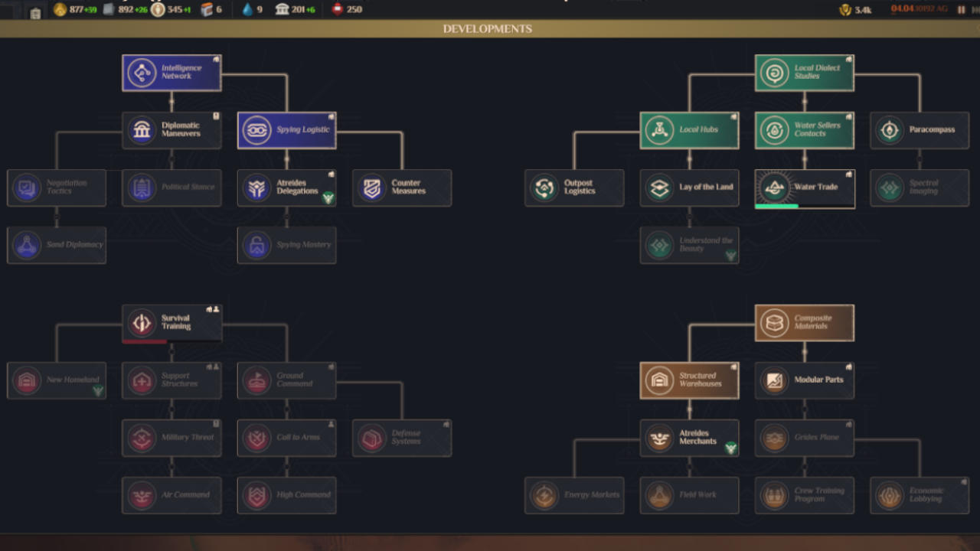Click the Lay of the Land icon
This screenshot has height=551, width=980.
[x=659, y=188]
